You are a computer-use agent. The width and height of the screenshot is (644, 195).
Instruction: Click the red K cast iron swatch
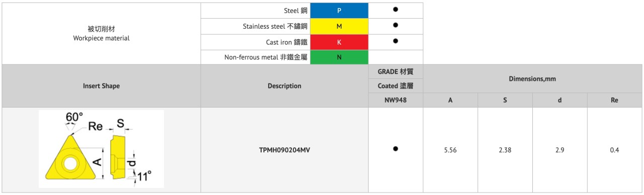340,42
